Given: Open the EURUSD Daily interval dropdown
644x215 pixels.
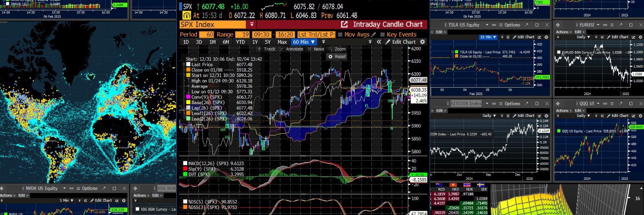Looking at the screenshot, I should [x=583, y=37].
